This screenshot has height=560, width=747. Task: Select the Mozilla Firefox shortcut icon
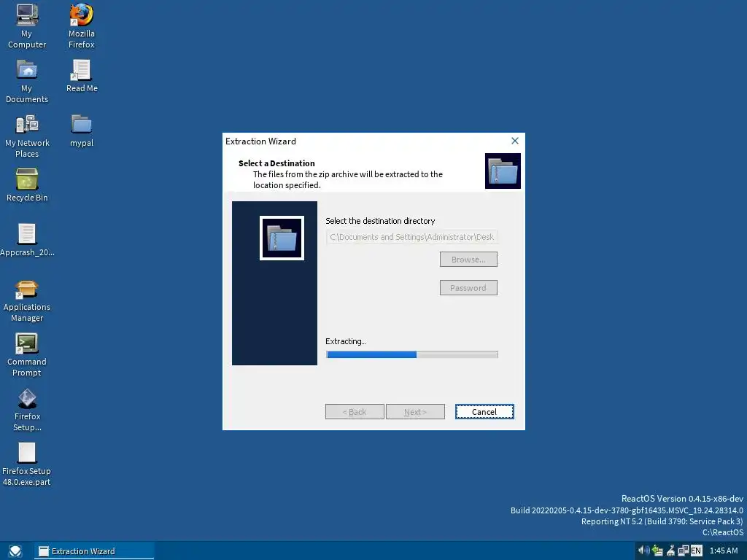82,26
